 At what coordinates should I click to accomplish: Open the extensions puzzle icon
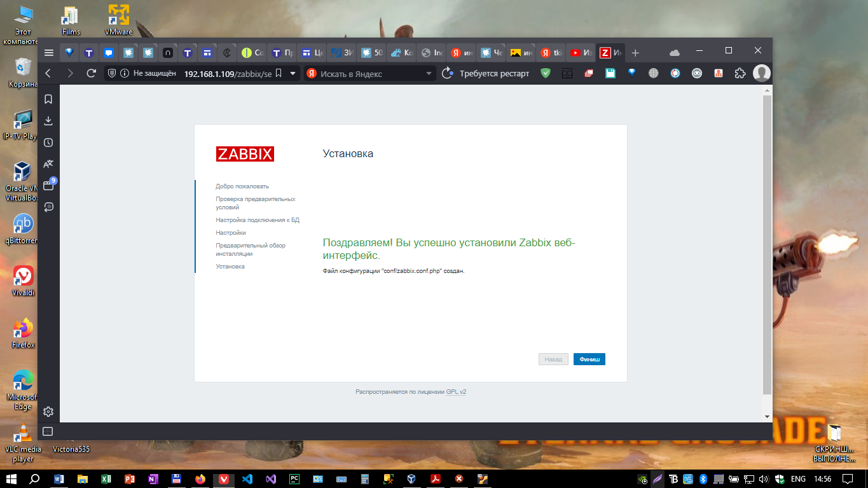pos(740,74)
